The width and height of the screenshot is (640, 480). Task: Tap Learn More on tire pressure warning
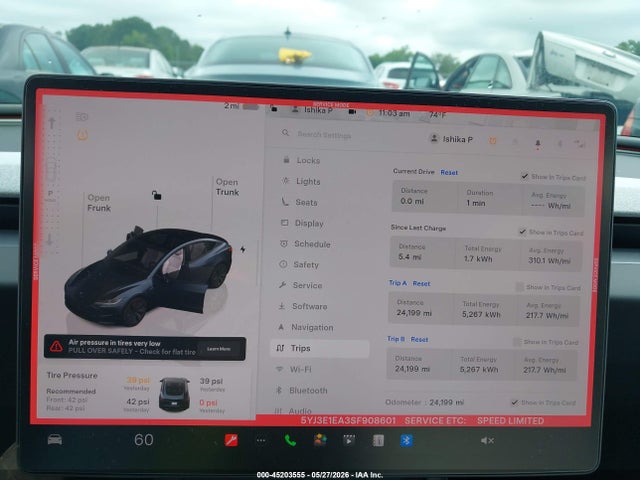tap(218, 349)
